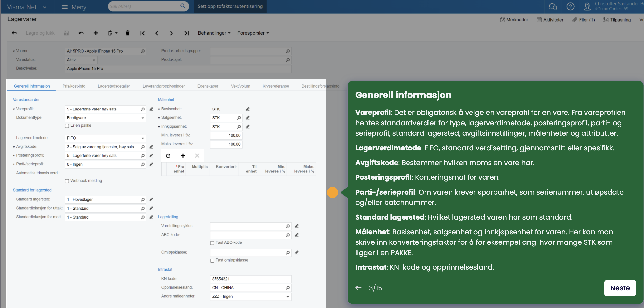Open the Lagerstedsdetaljer tab
Viewport: 644px width, 308px height.
(114, 86)
